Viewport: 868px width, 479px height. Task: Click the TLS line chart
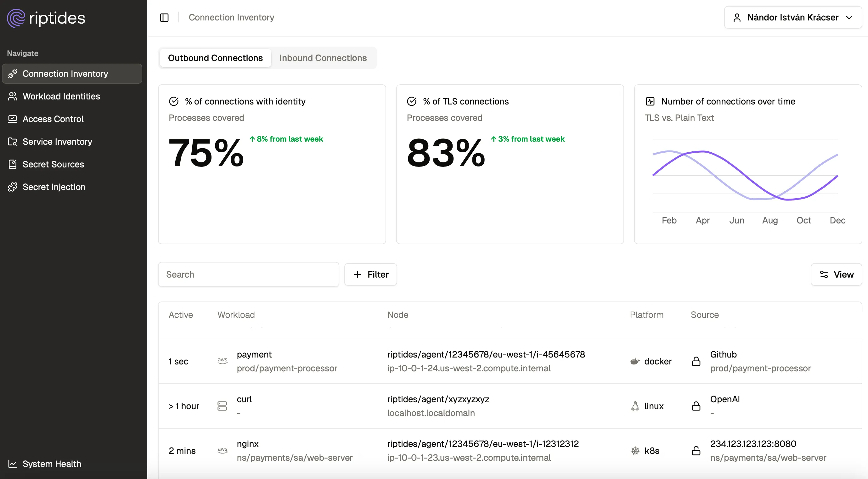(745, 176)
